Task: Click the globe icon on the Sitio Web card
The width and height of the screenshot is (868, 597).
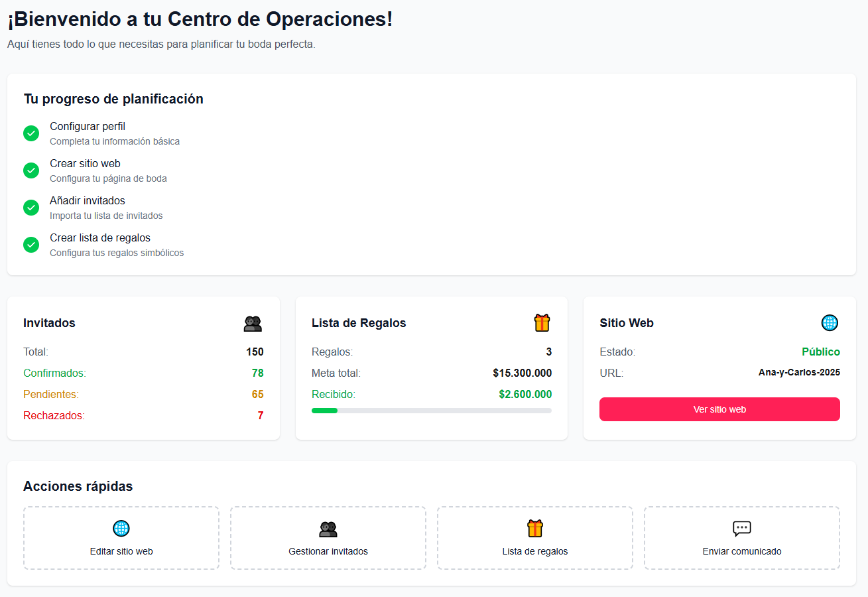Action: (x=830, y=323)
